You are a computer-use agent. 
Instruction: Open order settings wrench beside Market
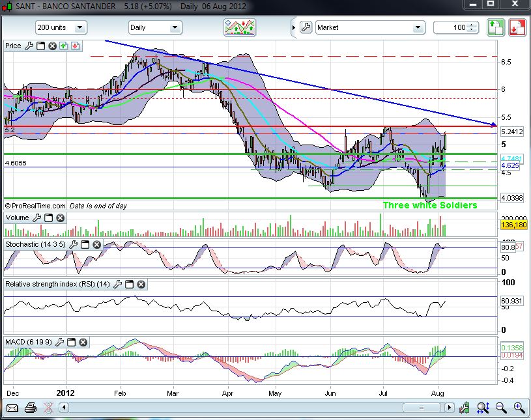(x=306, y=27)
